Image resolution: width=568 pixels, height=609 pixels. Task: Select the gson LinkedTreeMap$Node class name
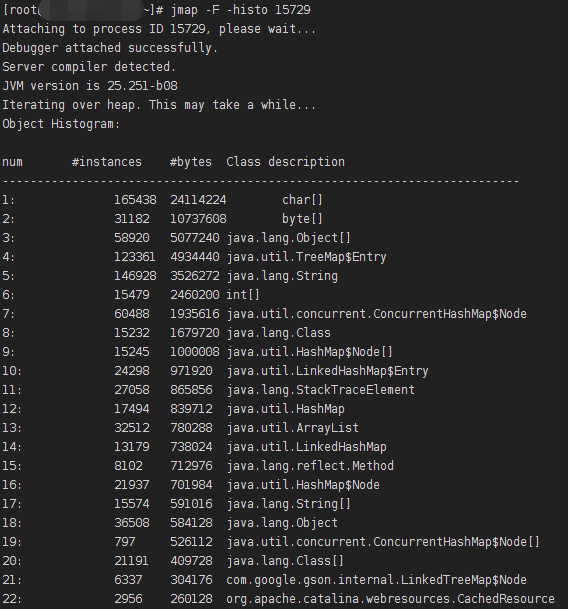376,580
